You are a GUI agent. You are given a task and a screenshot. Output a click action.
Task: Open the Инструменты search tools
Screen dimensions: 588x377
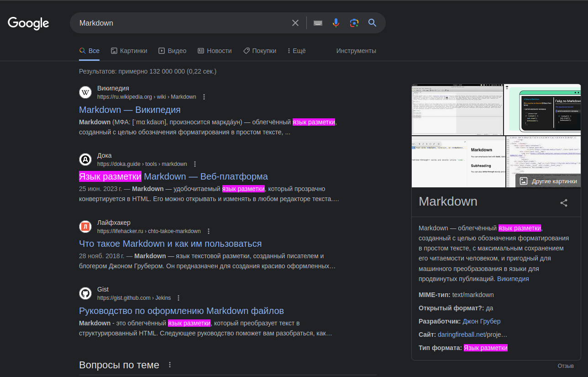click(356, 51)
